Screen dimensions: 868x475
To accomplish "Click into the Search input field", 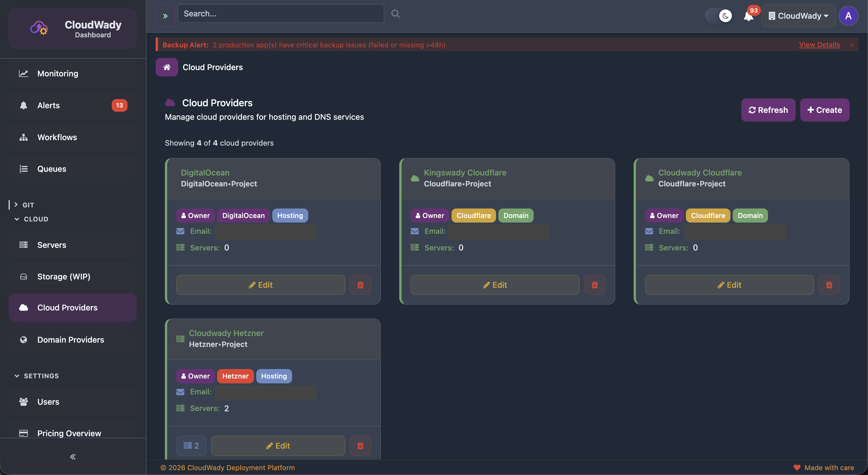I will click(280, 14).
